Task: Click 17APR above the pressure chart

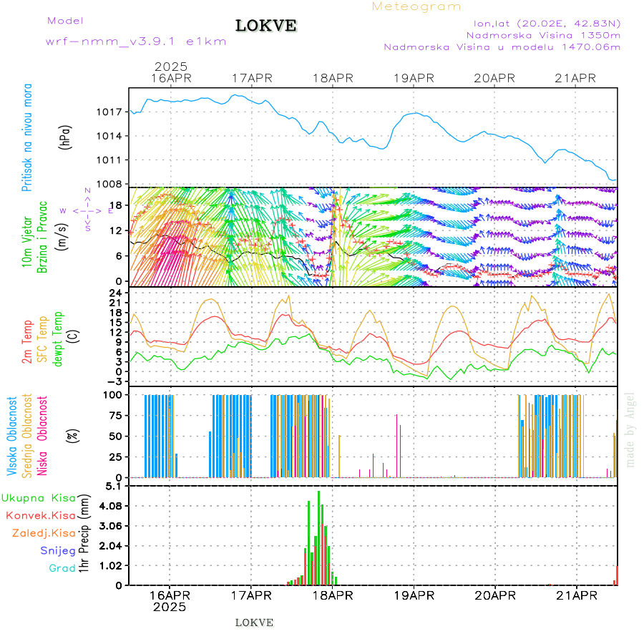Action: click(252, 78)
